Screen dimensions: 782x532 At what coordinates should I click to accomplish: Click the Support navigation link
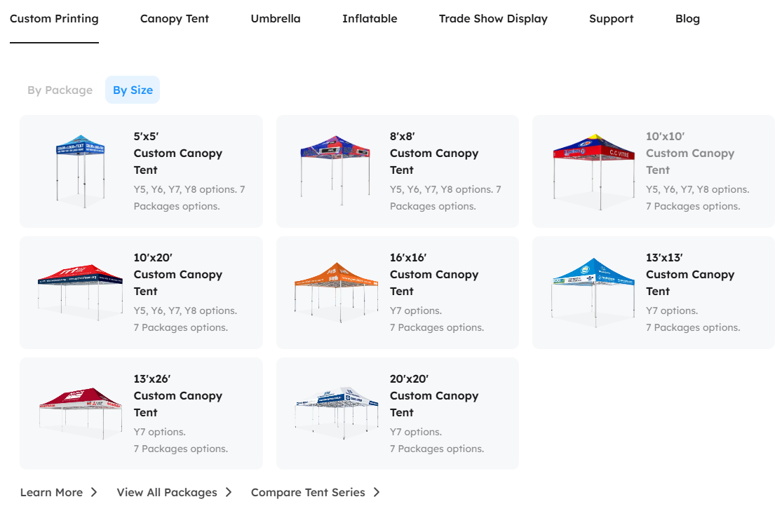[x=611, y=19]
